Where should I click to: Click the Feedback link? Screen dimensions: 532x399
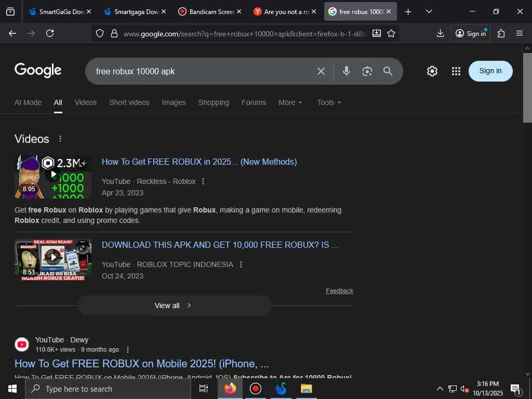click(339, 291)
